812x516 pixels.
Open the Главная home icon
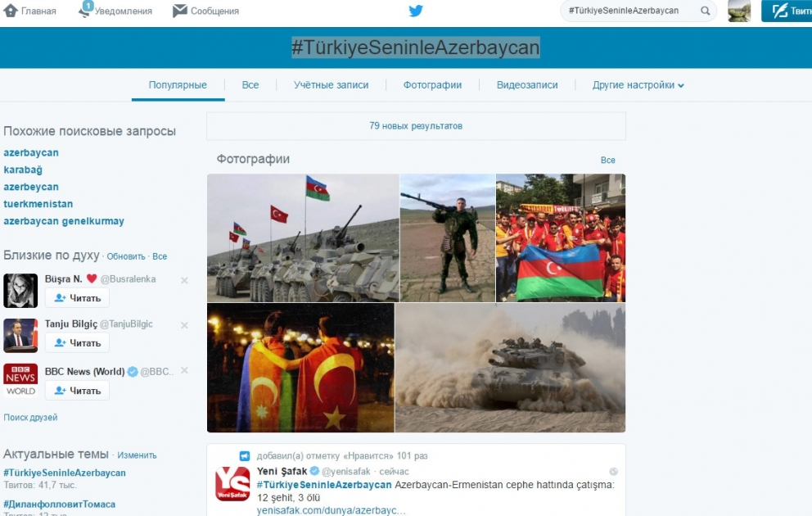(x=11, y=11)
